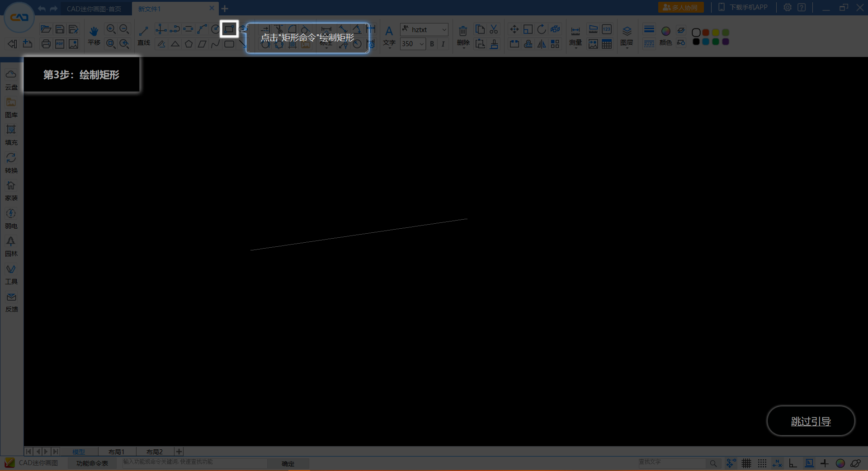Switch to the 布局1 layout tab

[x=116, y=452]
